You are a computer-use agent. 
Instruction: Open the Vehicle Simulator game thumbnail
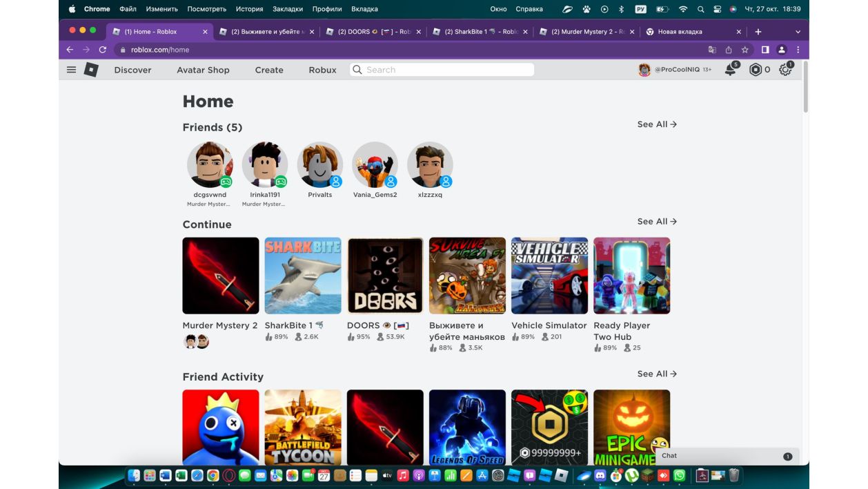point(550,276)
